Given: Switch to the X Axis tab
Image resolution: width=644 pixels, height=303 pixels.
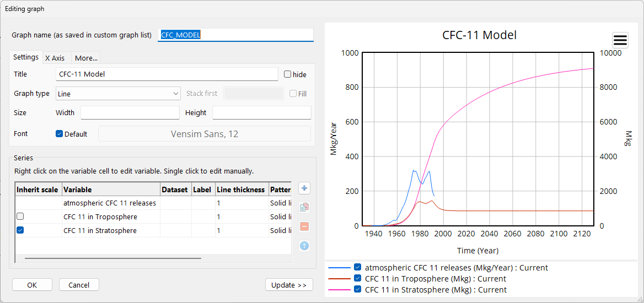Looking at the screenshot, I should 55,58.
